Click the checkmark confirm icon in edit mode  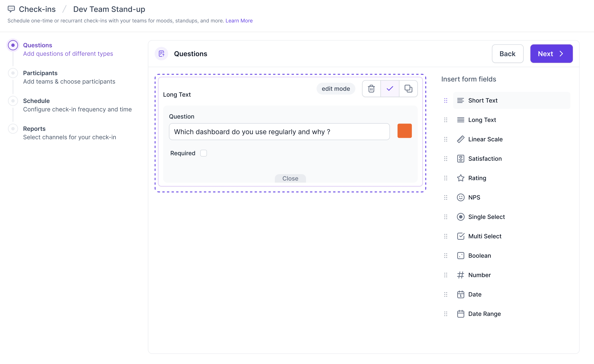point(390,88)
